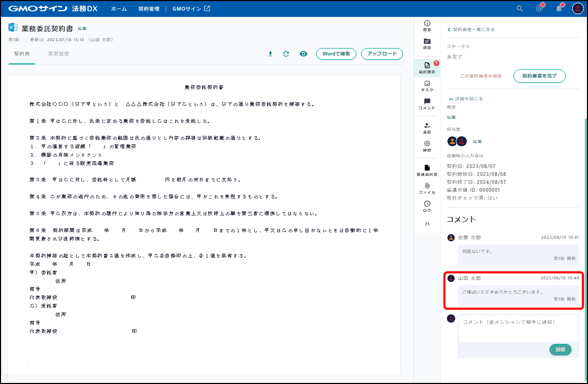Click the download icon above the document
Viewport: 588px width, 384px height.
pos(270,54)
